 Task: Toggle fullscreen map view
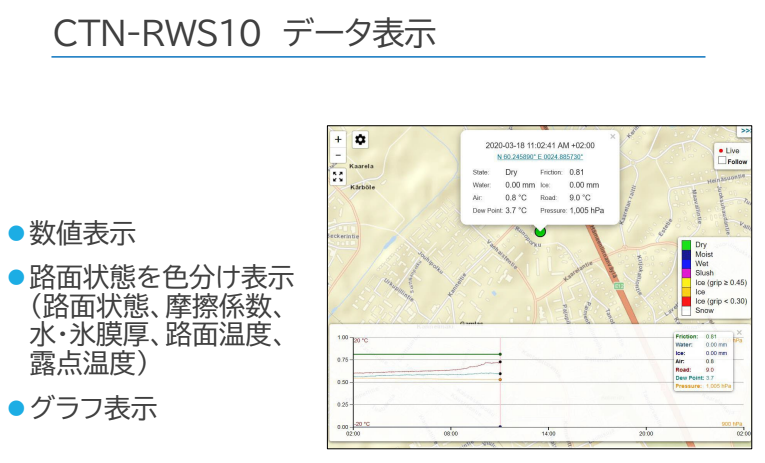click(x=338, y=176)
